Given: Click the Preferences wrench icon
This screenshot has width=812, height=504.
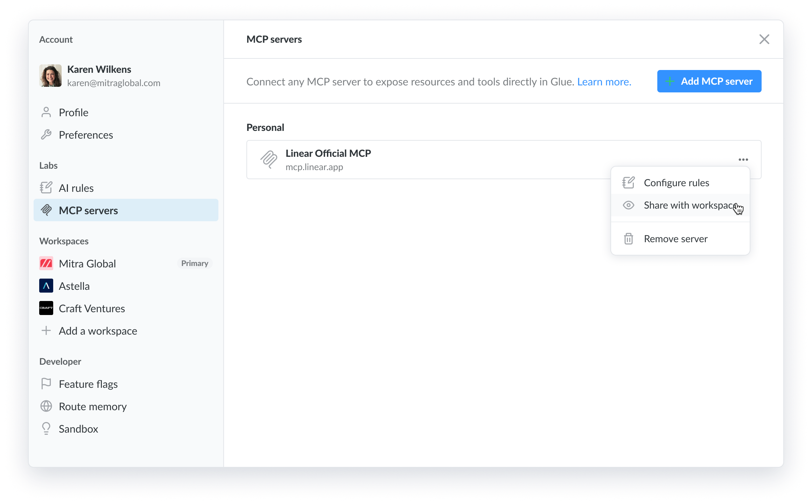Looking at the screenshot, I should [x=46, y=135].
